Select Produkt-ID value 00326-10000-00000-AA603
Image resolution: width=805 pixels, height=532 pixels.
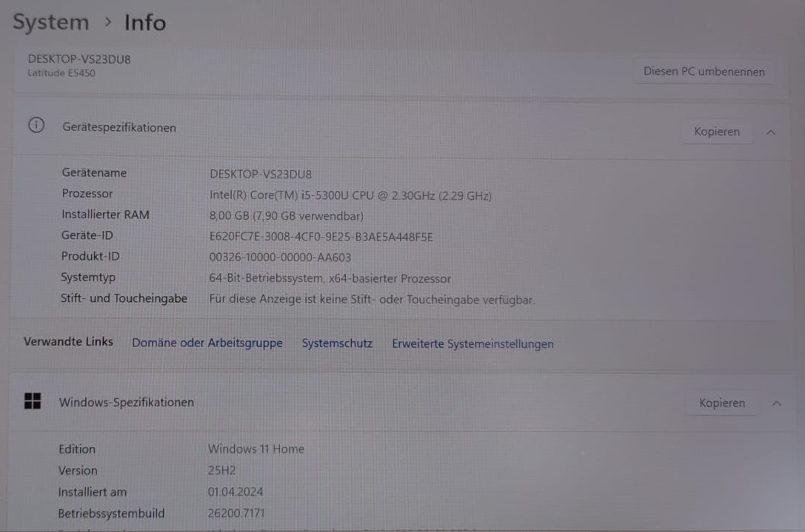pyautogui.click(x=280, y=257)
